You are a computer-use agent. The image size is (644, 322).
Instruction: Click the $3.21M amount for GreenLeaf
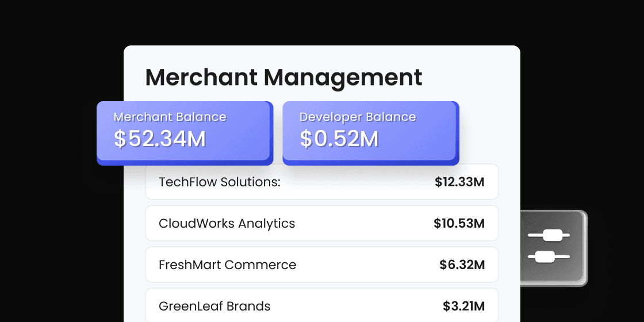pos(463,306)
